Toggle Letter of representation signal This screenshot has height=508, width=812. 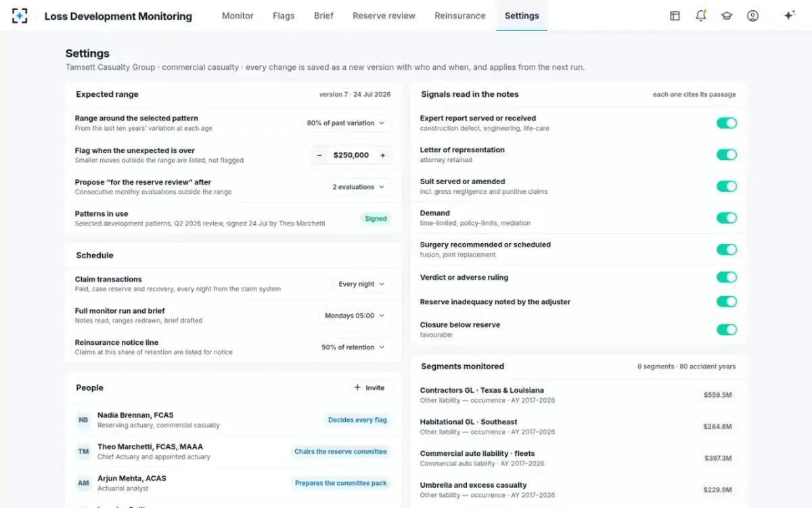[727, 154]
